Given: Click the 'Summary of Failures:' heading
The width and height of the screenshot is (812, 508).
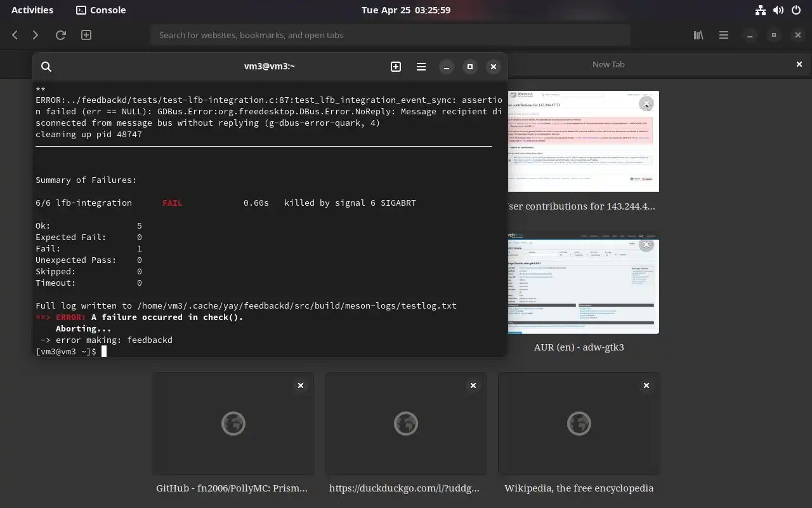Looking at the screenshot, I should coord(86,180).
